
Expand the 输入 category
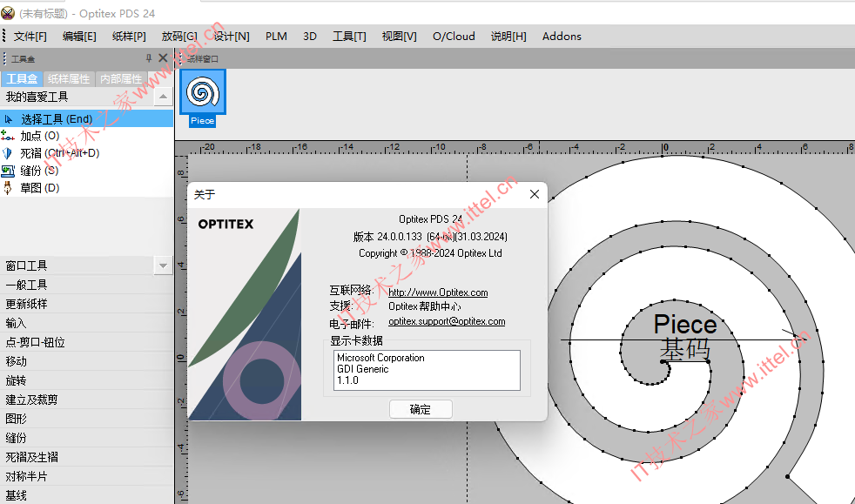click(87, 323)
